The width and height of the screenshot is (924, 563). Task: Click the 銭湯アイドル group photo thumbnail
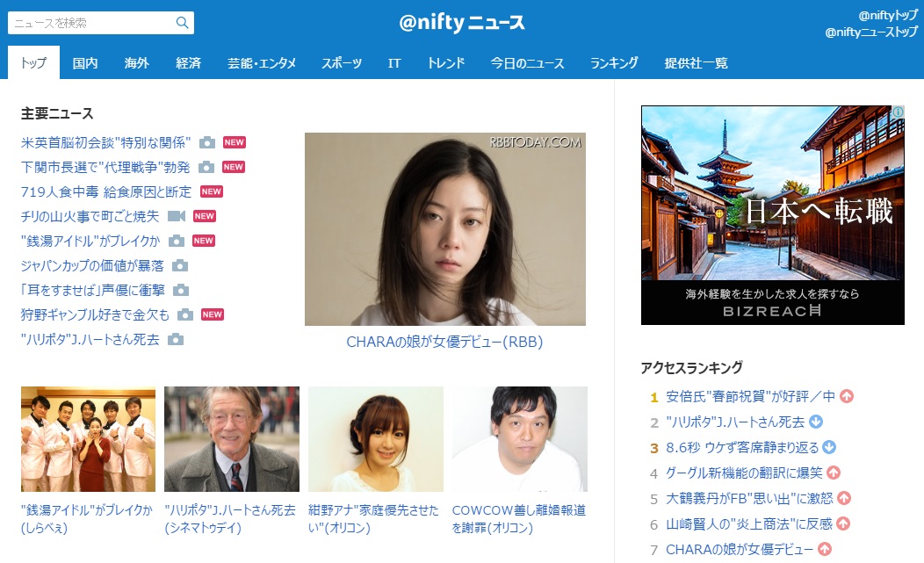click(89, 439)
